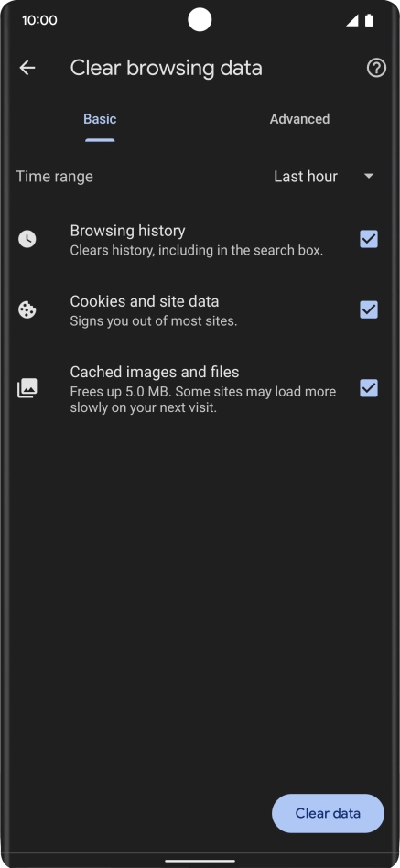This screenshot has width=400, height=868.
Task: Tap the status bar clock 10:00
Action: click(39, 20)
